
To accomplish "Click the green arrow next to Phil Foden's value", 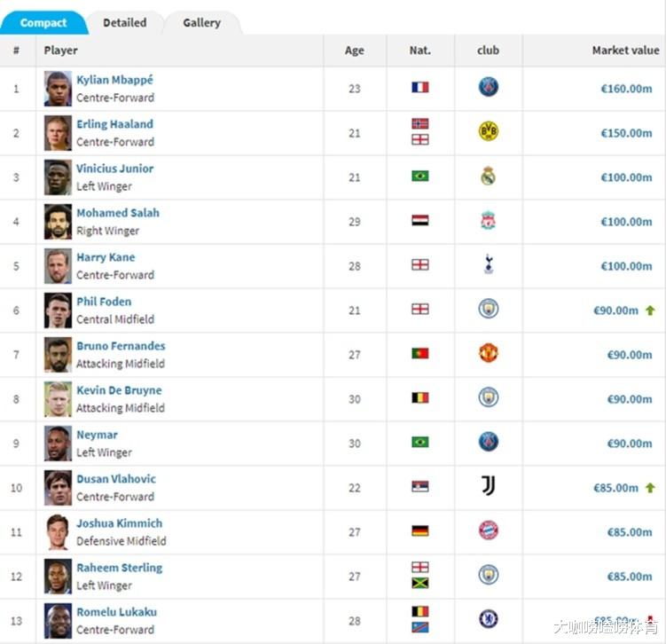I will (x=650, y=310).
